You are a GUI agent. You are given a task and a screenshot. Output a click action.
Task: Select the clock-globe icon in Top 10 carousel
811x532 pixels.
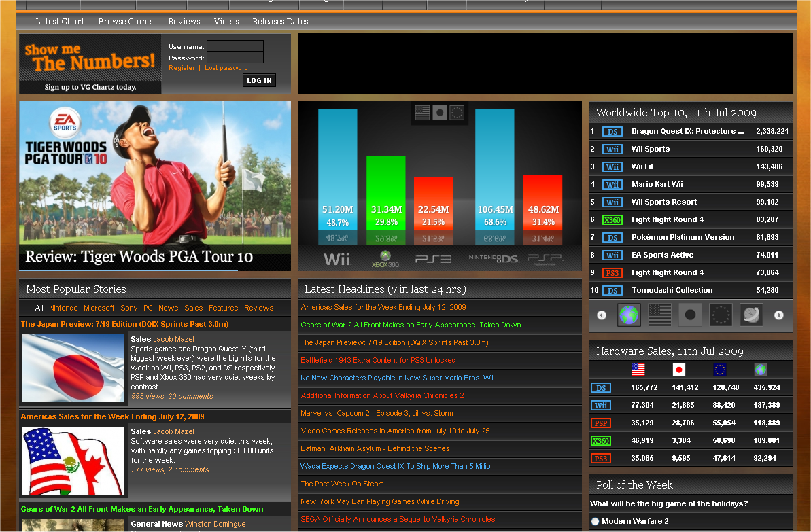point(751,315)
